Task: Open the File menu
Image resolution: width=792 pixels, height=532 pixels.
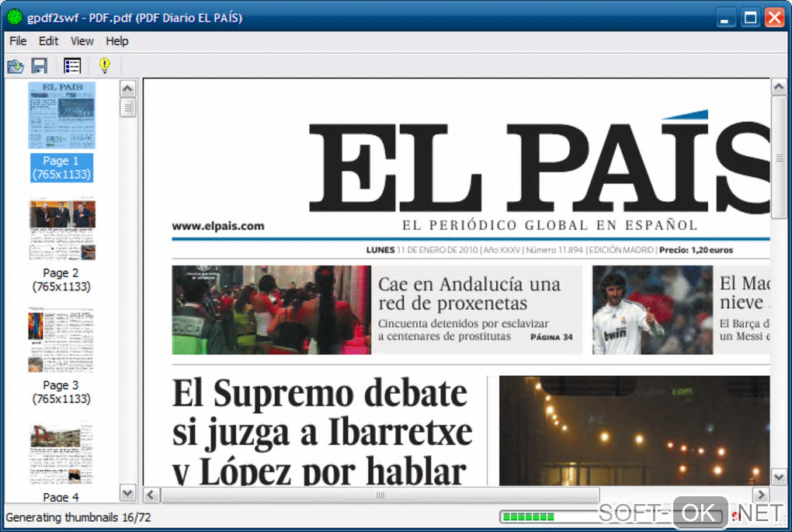Action: coord(18,41)
